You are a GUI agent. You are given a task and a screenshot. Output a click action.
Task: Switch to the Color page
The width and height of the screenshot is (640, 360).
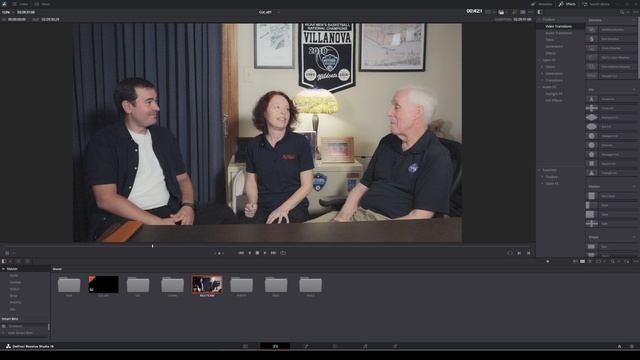[335, 346]
